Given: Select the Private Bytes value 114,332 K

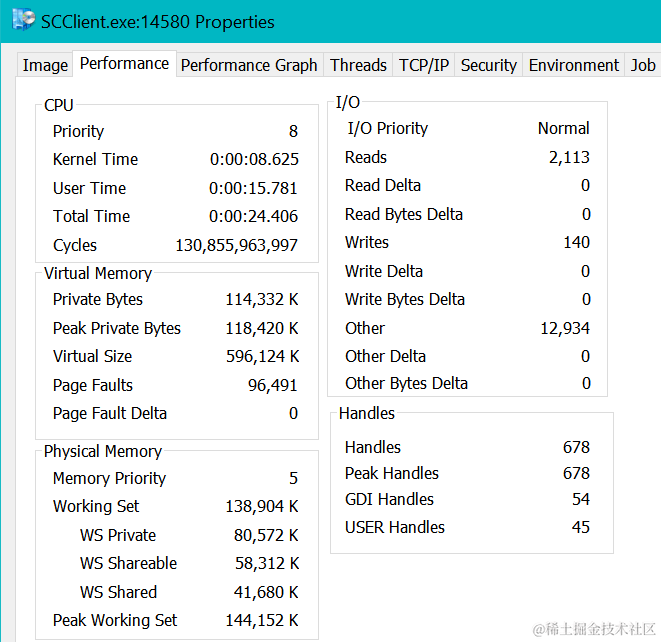Looking at the screenshot, I should click(262, 300).
